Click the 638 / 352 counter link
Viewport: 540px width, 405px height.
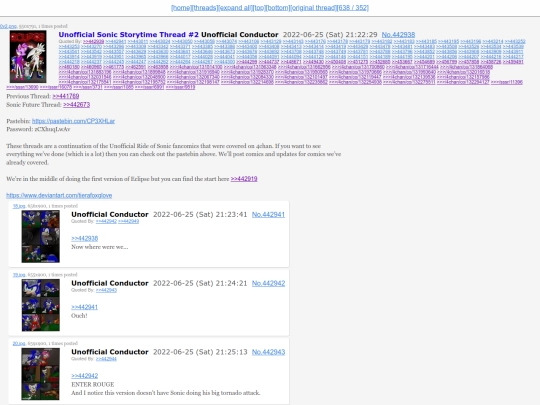tap(353, 8)
